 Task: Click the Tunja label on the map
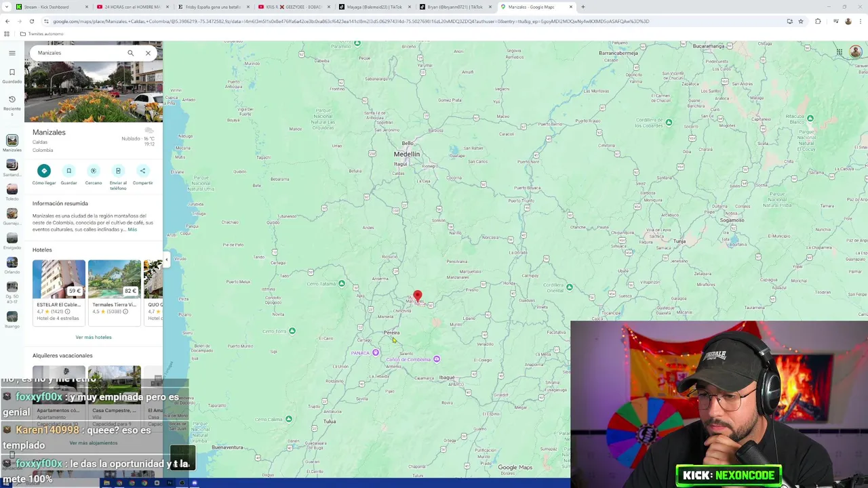(x=679, y=241)
